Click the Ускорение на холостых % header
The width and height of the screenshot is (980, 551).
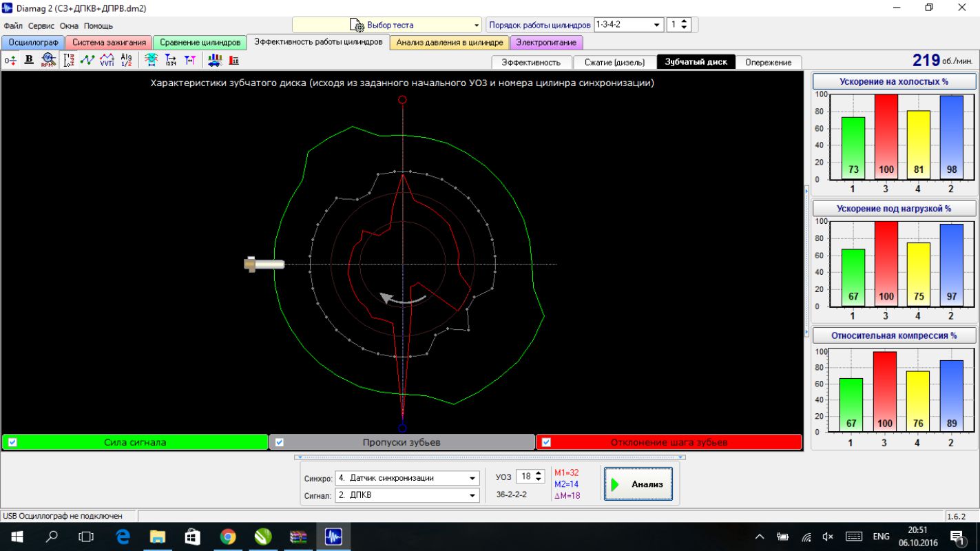[894, 81]
